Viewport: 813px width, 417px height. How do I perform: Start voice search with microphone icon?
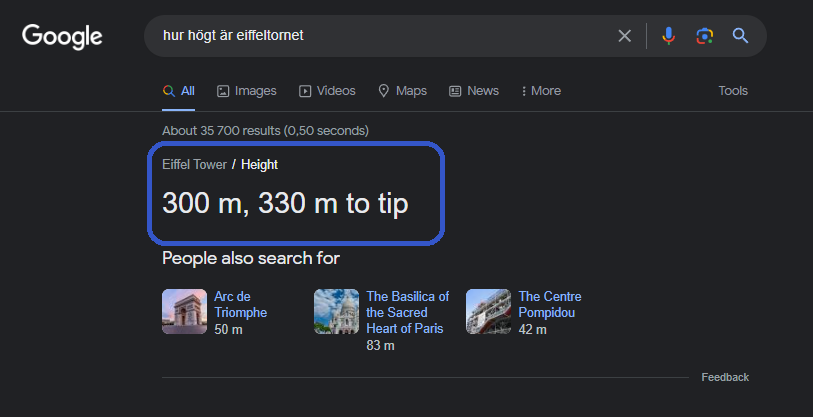click(668, 36)
